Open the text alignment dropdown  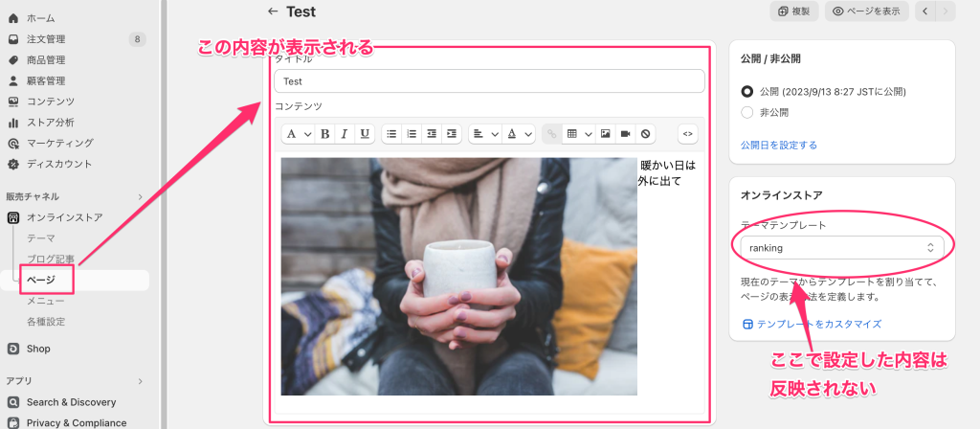485,134
